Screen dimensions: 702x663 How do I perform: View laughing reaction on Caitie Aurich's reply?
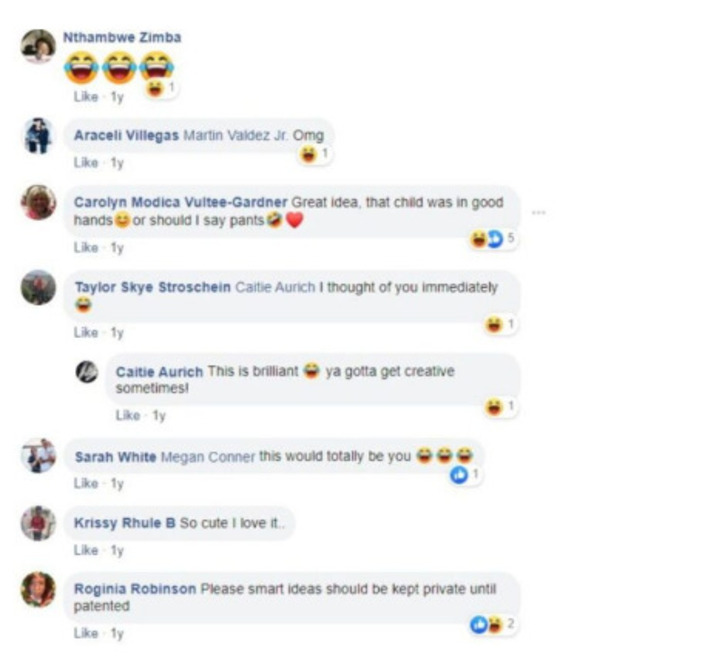(501, 407)
